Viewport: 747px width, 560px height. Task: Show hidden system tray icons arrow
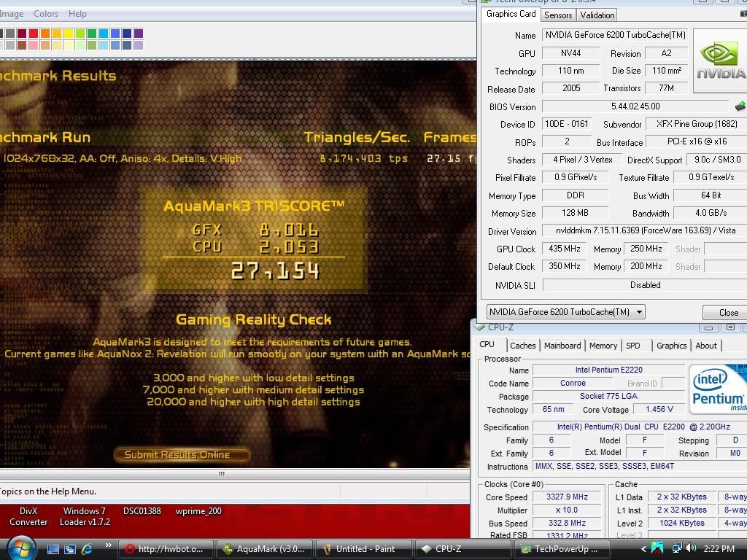[x=643, y=549]
